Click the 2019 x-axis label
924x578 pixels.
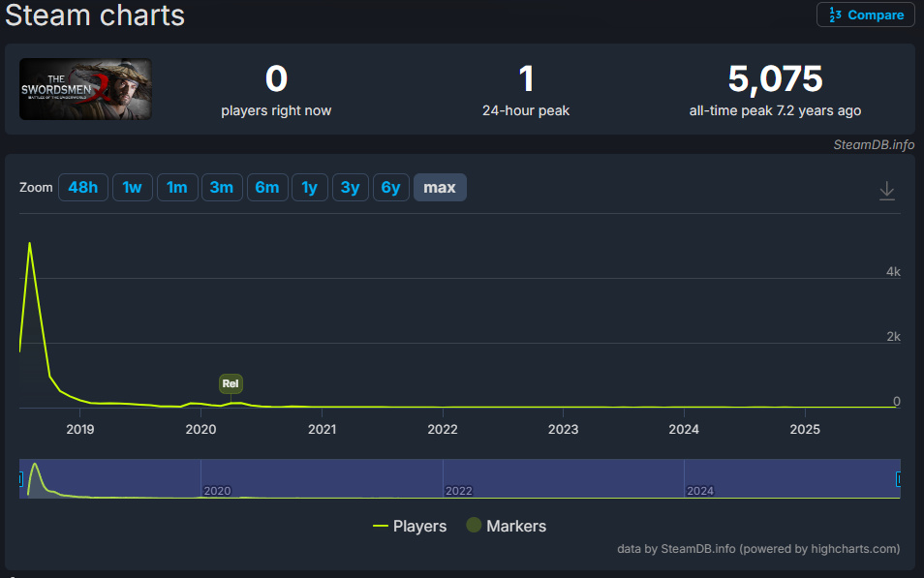[x=80, y=429]
